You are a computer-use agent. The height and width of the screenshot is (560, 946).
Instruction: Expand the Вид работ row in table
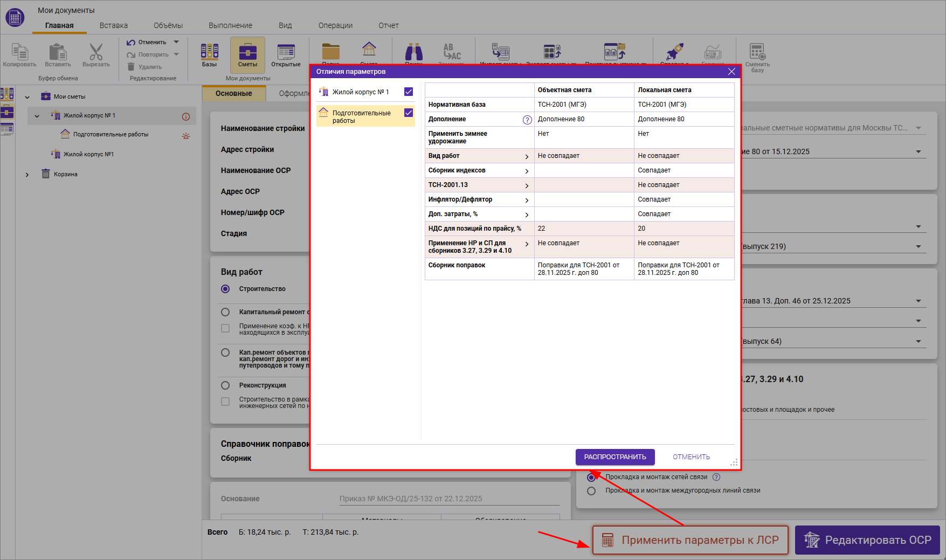coord(527,156)
